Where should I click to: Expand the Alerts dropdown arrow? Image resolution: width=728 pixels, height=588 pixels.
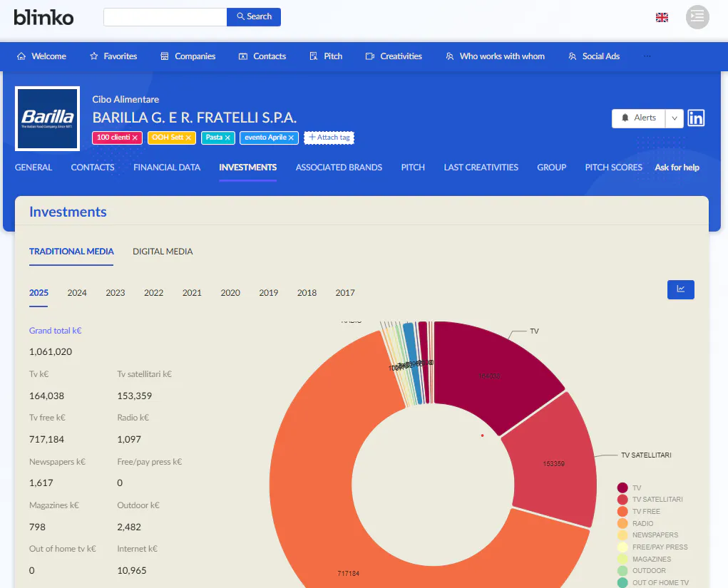click(x=674, y=118)
